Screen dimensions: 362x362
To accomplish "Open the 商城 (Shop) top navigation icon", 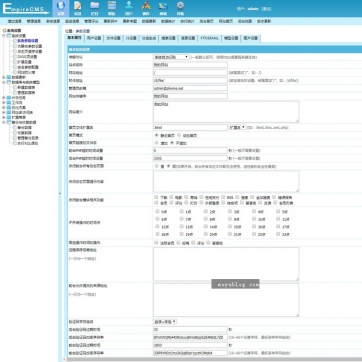I will tap(163, 8).
